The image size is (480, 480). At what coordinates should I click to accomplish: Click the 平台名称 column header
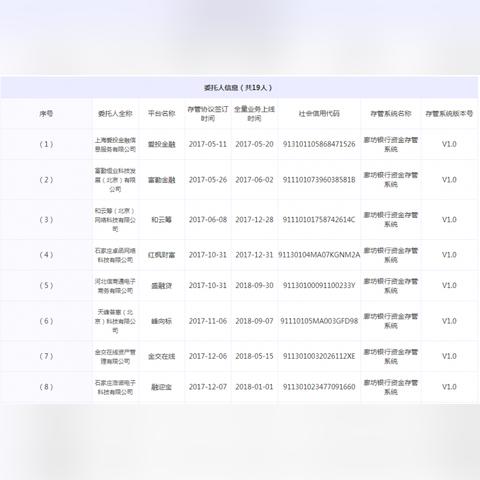pyautogui.click(x=162, y=114)
